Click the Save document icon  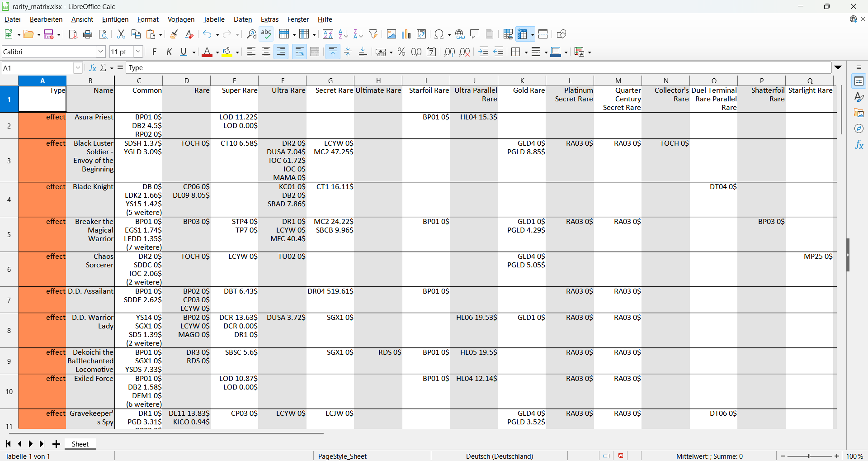pyautogui.click(x=49, y=34)
